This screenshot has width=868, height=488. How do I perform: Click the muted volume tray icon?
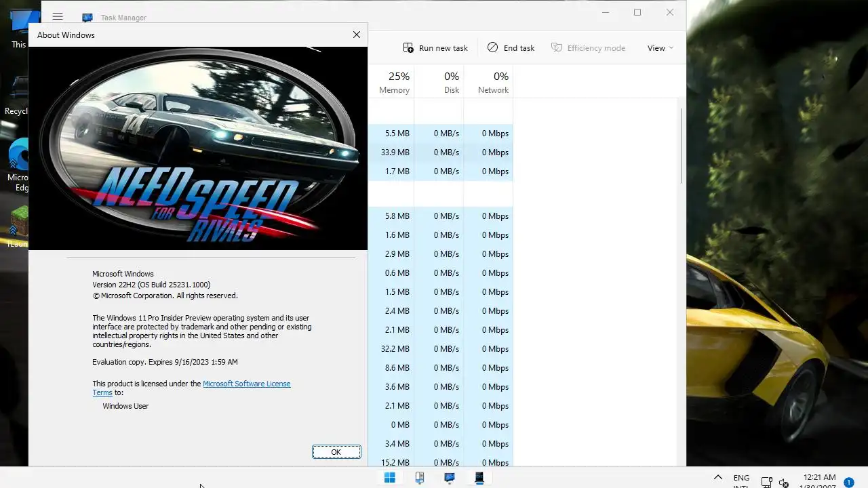(x=784, y=483)
